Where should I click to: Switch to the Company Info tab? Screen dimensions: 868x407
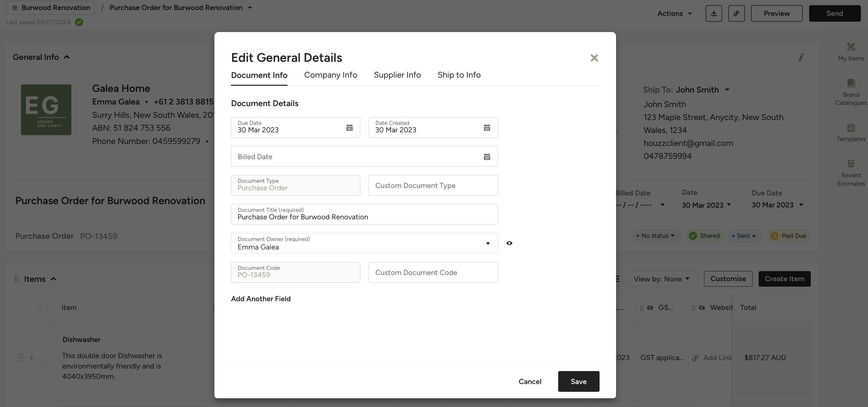[331, 75]
